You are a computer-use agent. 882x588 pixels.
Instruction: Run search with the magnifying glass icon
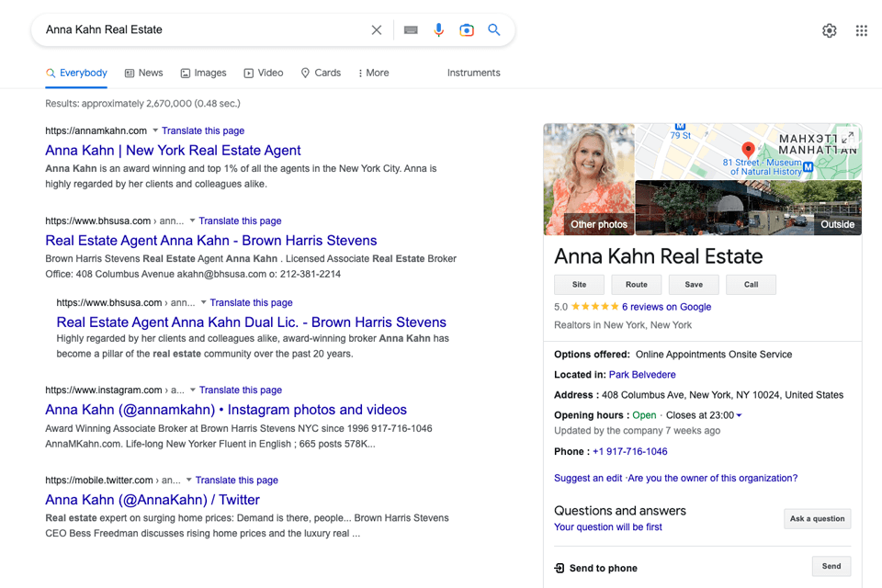[494, 29]
